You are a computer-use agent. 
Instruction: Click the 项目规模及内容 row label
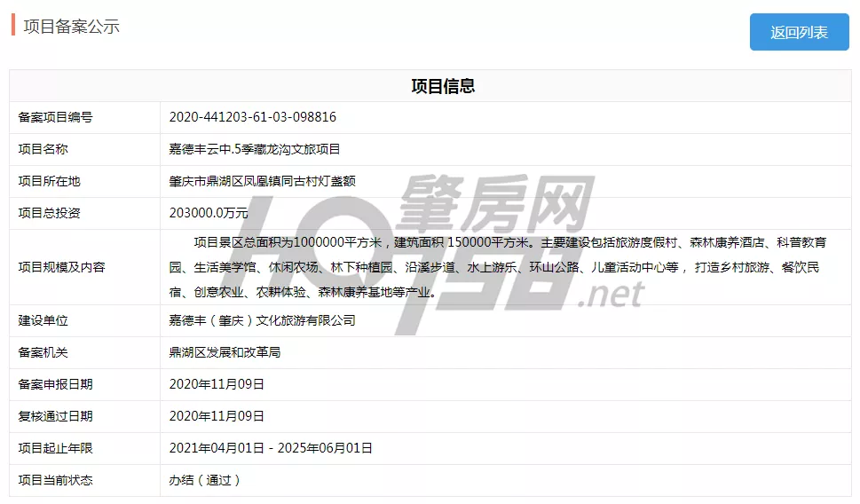click(x=61, y=266)
